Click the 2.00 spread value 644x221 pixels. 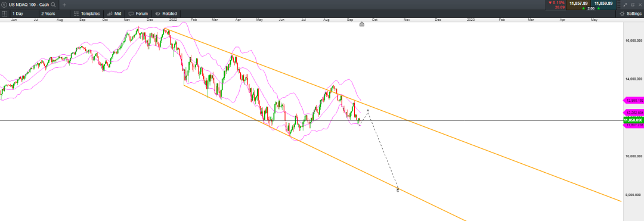[x=591, y=8]
